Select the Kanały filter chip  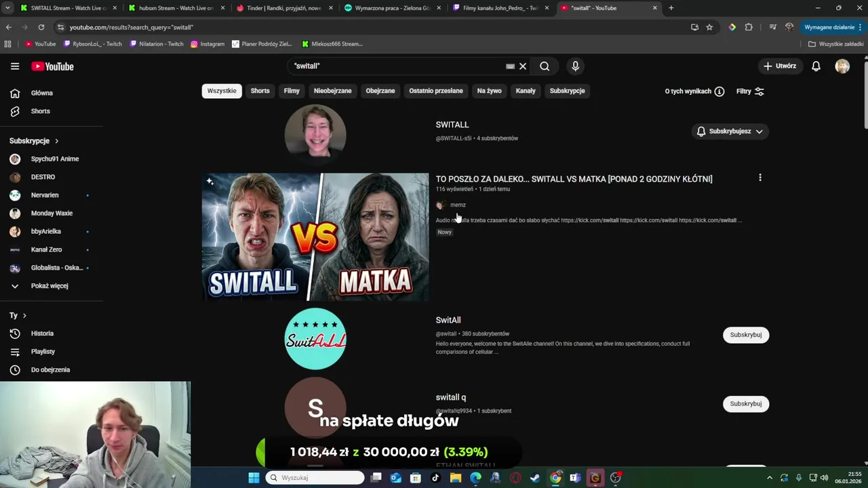526,91
